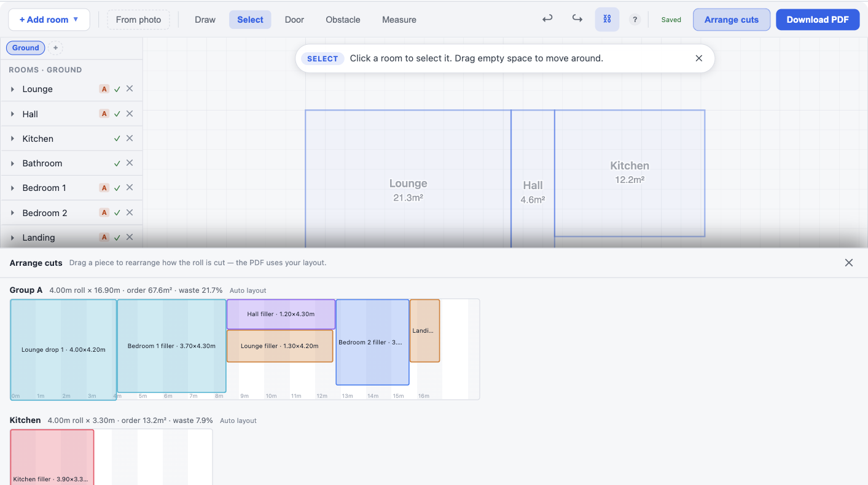Click the Lounge group A badge
The image size is (868, 485).
coord(104,89)
